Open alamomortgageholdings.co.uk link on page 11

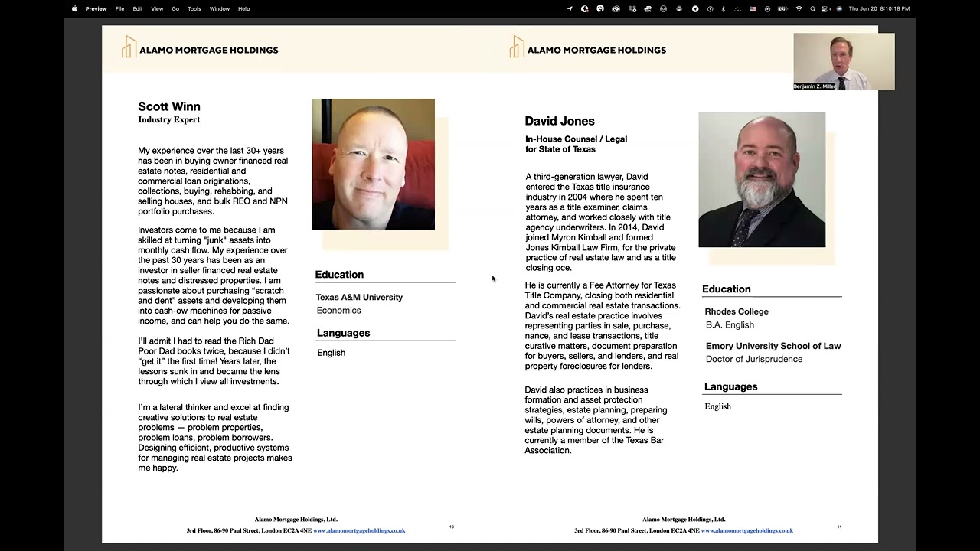point(747,530)
